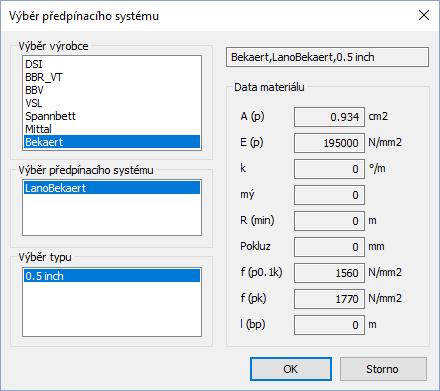
Task: Select LanoBekaert prestressing system
Action: point(112,188)
